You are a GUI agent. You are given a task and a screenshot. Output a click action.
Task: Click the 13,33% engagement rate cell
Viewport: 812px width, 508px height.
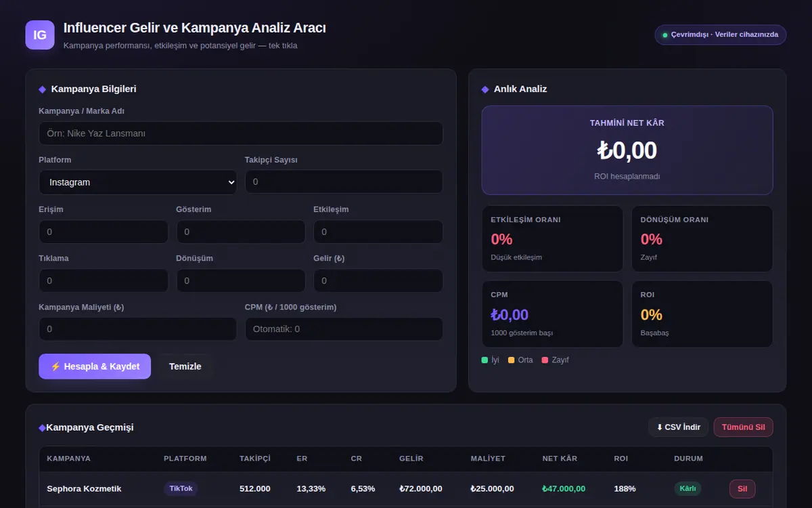click(x=311, y=489)
